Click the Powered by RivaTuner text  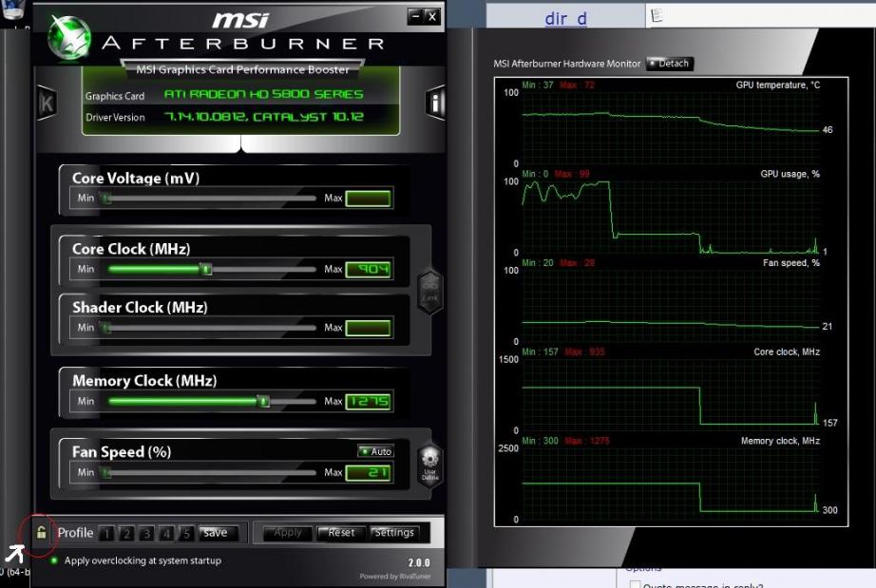(x=395, y=577)
